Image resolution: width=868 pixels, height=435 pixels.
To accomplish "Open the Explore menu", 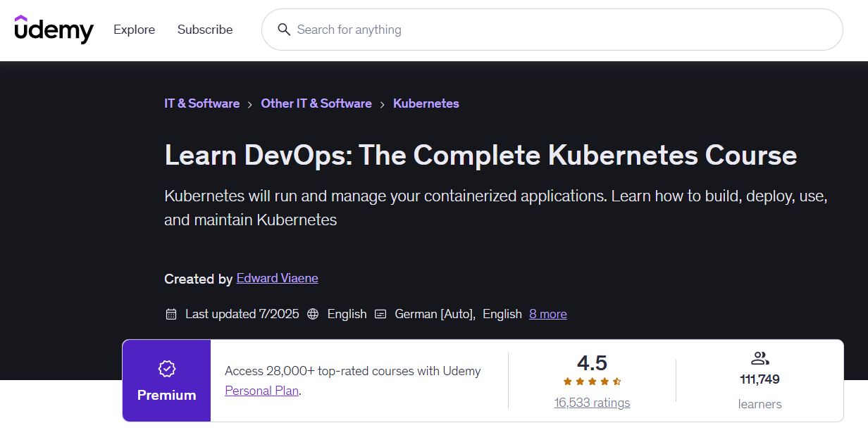I will (x=134, y=30).
